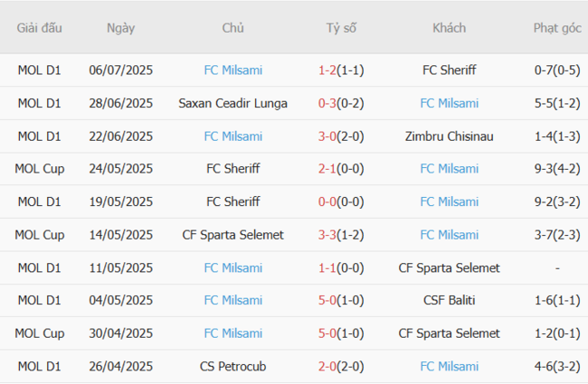This screenshot has width=588, height=384.
Task: Click the Ngày column header
Action: tap(120, 28)
